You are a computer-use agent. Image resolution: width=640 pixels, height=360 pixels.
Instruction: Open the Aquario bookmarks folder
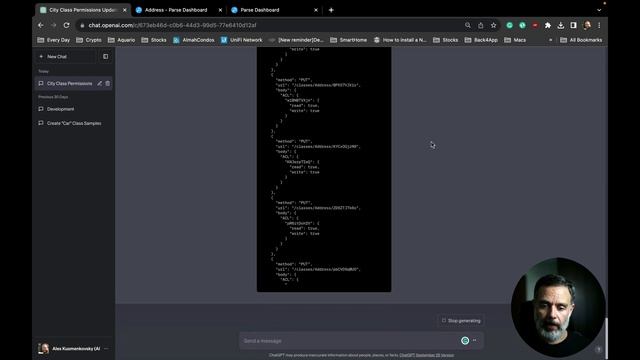(121, 40)
